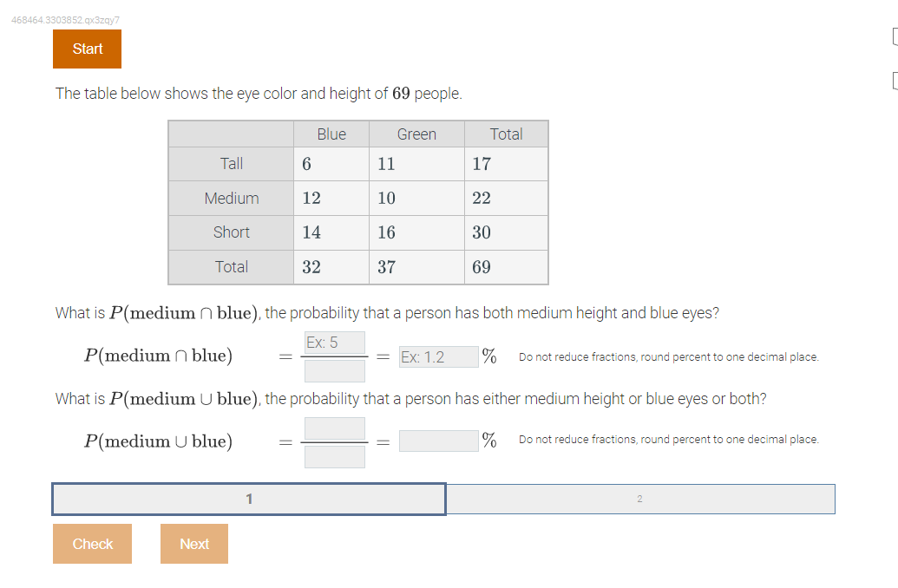898x588 pixels.
Task: Click the activity ID text at top left
Action: 65,19
